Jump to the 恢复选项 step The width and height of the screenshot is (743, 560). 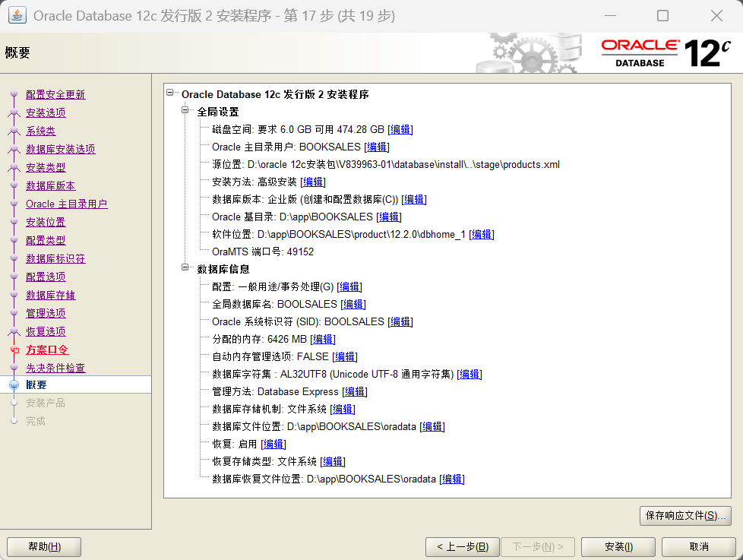point(46,331)
